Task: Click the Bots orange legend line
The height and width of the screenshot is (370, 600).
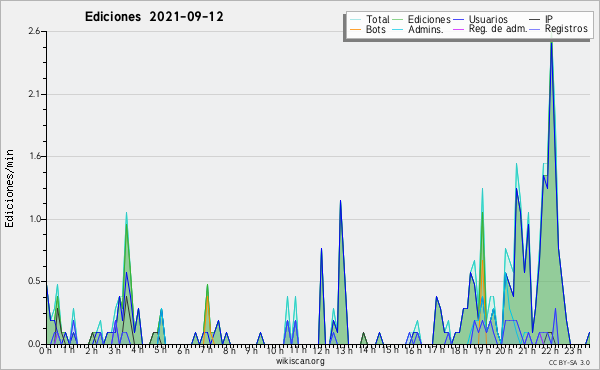Action: [355, 29]
